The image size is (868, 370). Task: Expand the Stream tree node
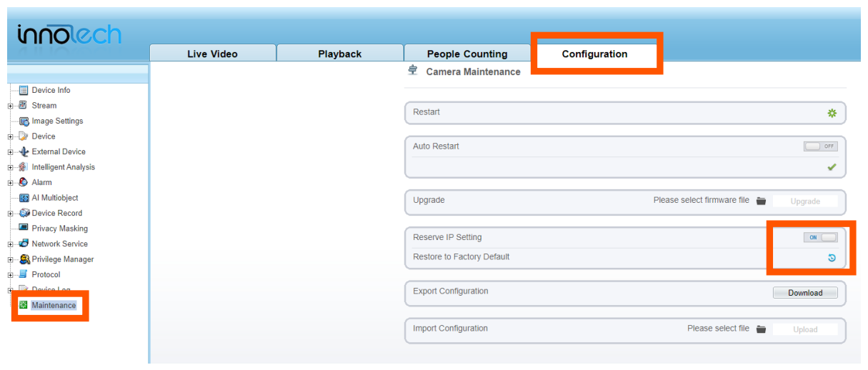pyautogui.click(x=11, y=106)
